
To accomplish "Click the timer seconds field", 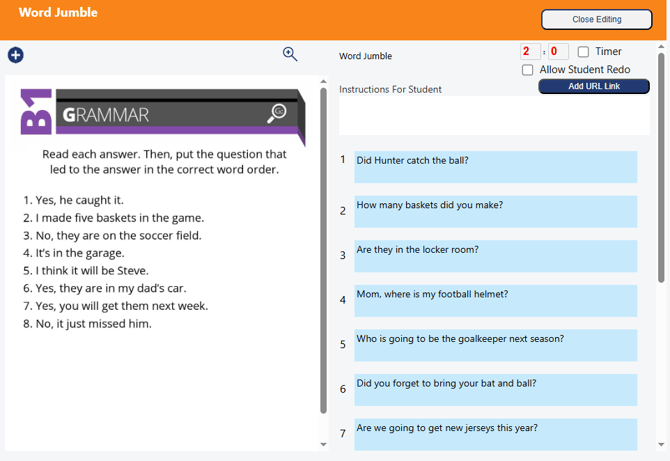I will pyautogui.click(x=556, y=52).
